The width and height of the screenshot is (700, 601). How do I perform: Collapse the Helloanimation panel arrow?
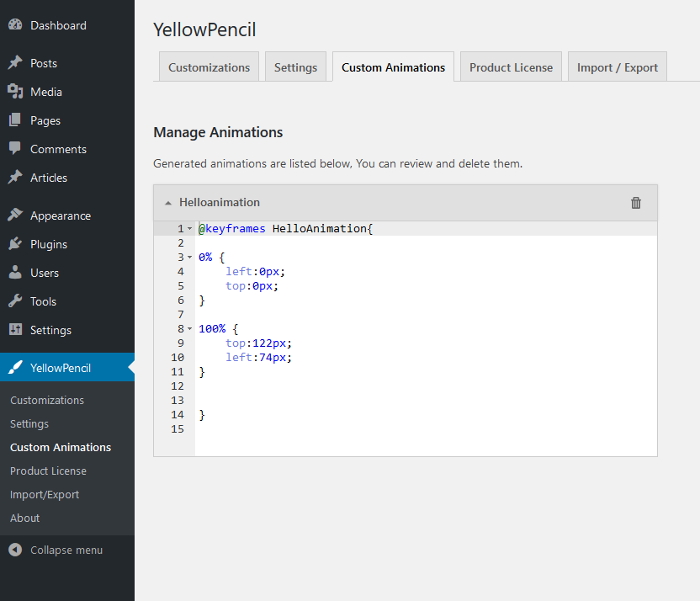[x=168, y=203]
